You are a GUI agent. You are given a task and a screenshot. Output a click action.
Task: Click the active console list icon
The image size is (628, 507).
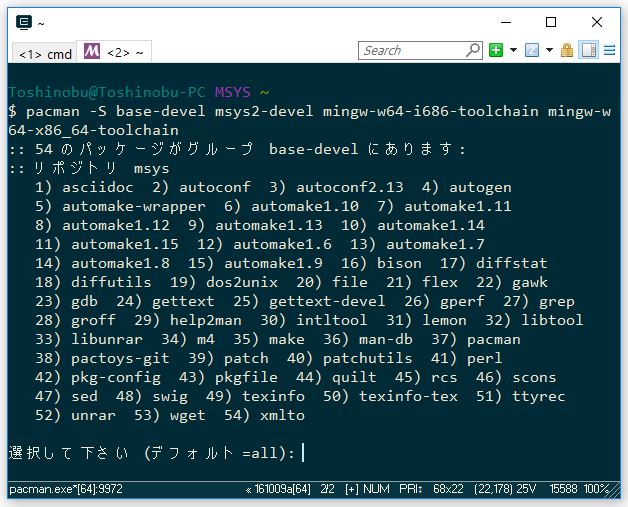coord(532,50)
